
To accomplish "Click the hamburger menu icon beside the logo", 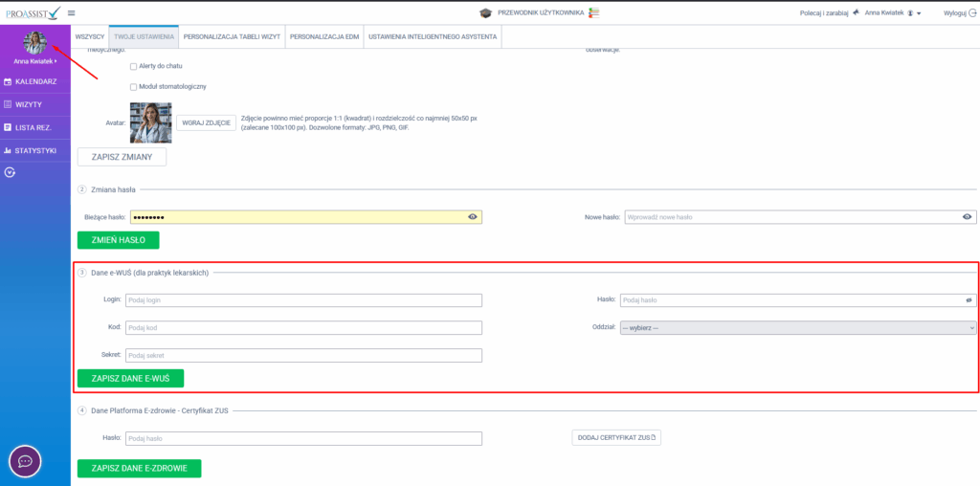I will pyautogui.click(x=71, y=12).
